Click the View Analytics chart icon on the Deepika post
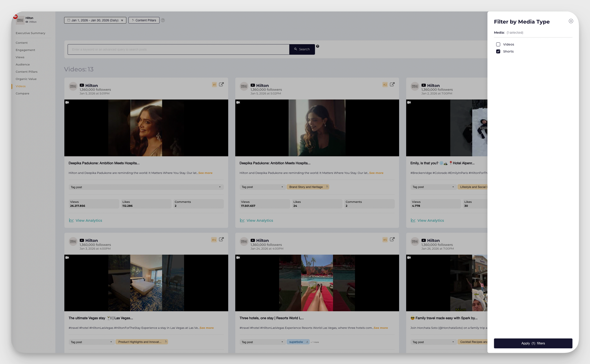590x364 pixels. (x=71, y=220)
